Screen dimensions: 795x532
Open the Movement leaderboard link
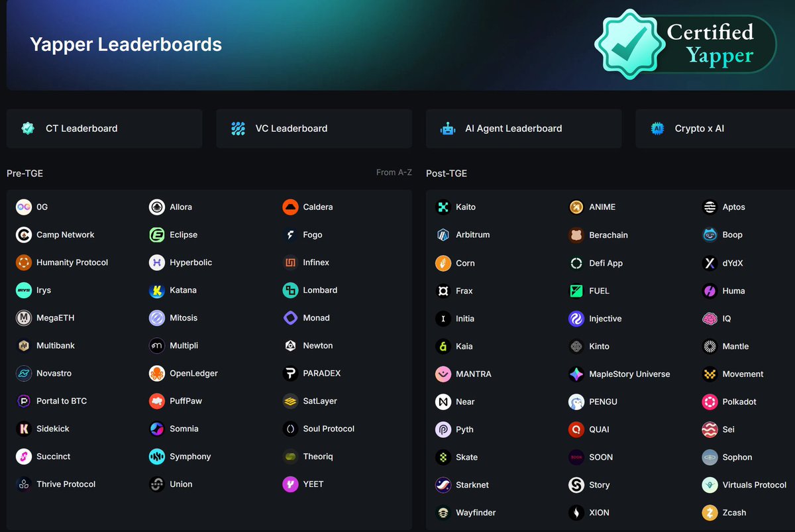(x=733, y=374)
